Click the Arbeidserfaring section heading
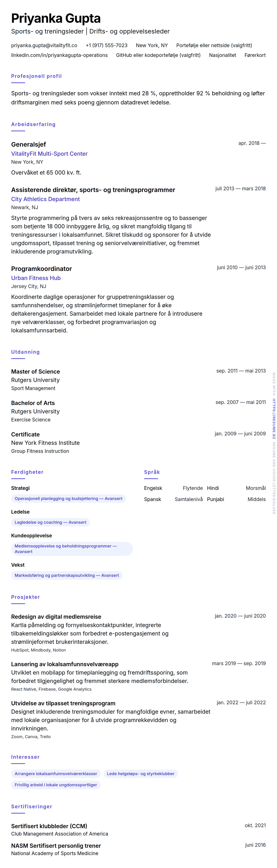277x868 pixels. 33,124
